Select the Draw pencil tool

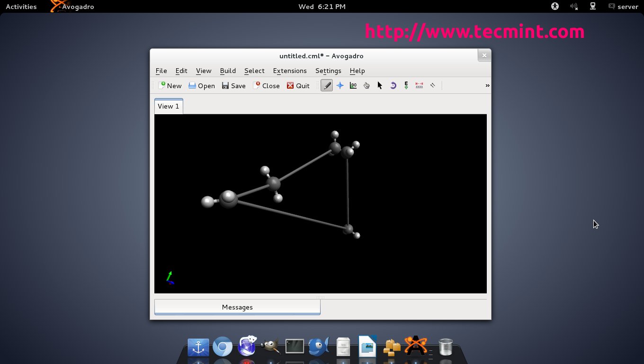click(327, 85)
